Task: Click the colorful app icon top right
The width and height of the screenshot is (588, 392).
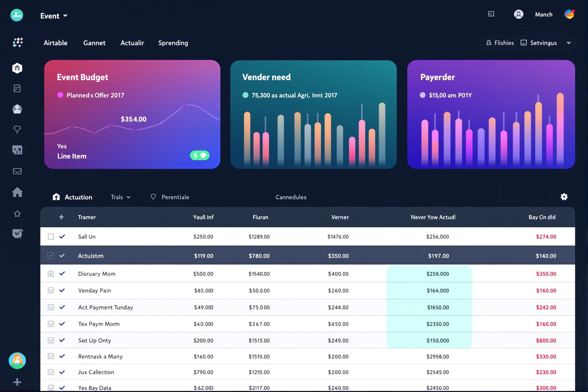Action: pos(569,14)
